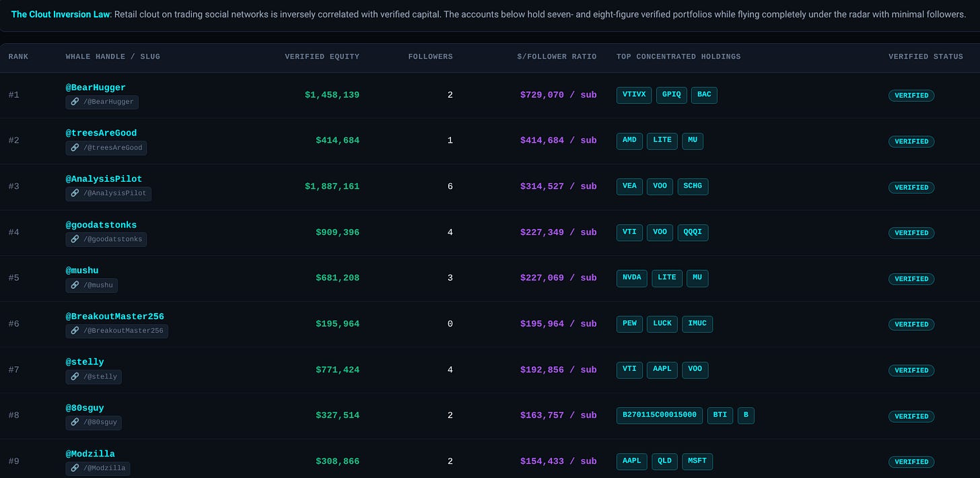Click the link icon beside /@BreakoutMaster256 slug
Image resolution: width=980 pixels, height=478 pixels.
coord(75,331)
